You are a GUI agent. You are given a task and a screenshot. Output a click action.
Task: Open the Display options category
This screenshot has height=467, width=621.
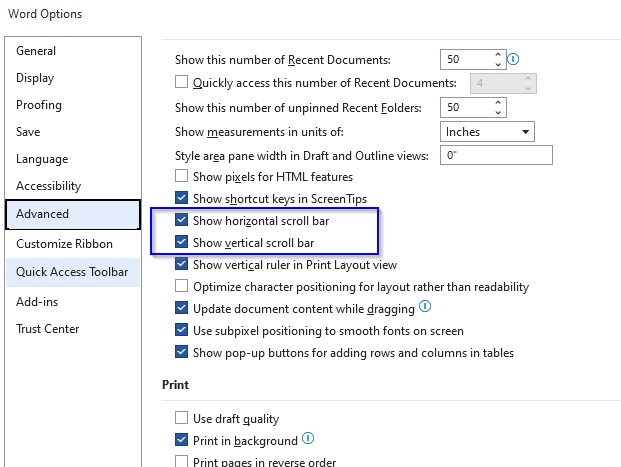coord(35,78)
